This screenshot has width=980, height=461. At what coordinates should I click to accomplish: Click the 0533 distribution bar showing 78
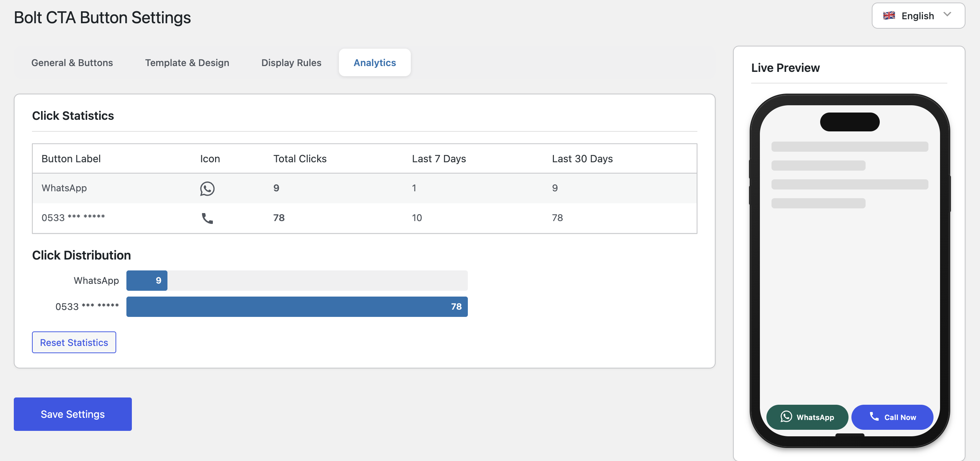click(297, 307)
